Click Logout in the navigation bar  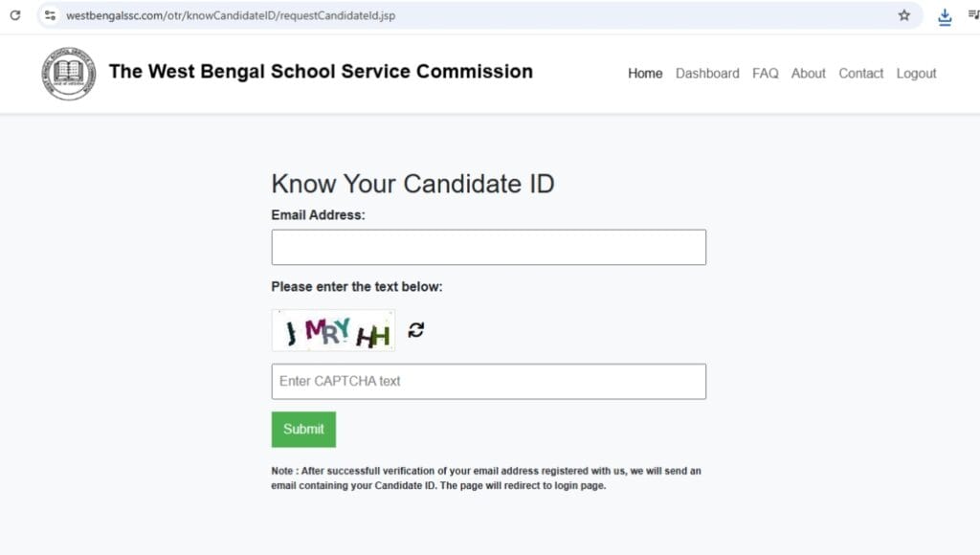(916, 73)
